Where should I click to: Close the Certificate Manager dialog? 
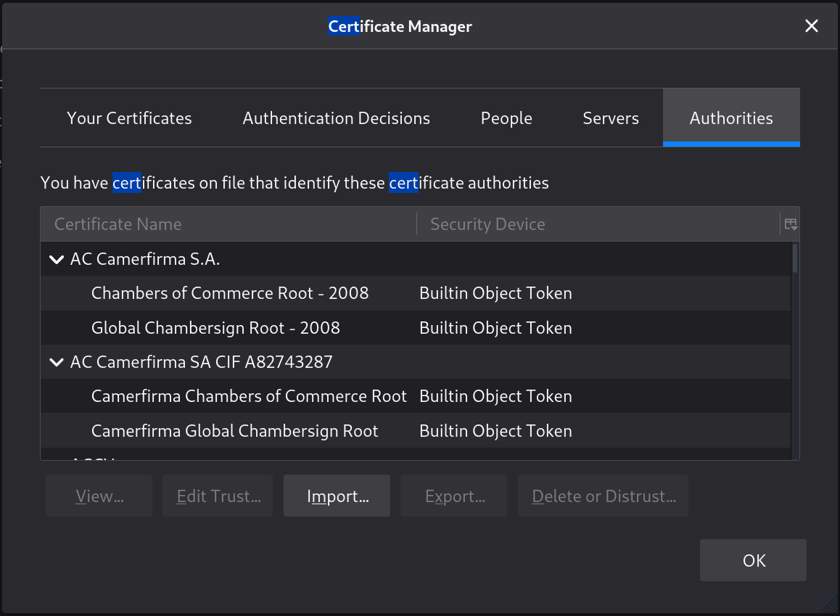[x=811, y=27]
